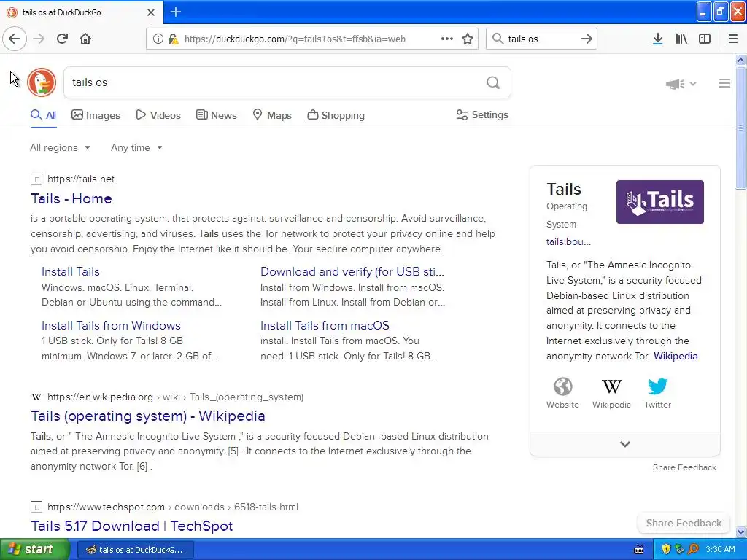The width and height of the screenshot is (747, 560).
Task: Click the vertical scrollbar thumb
Action: click(740, 128)
